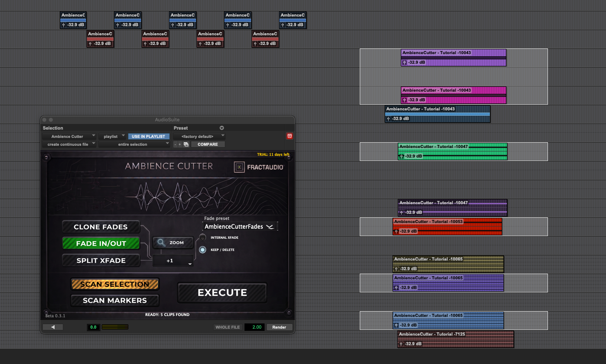606x364 pixels.
Task: Click clip gain icon on purple -10043 clip
Action: [x=404, y=62]
